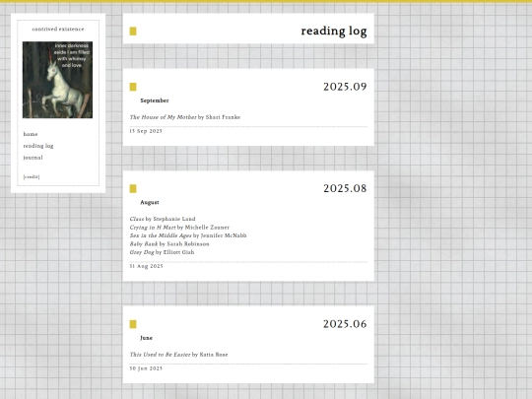Screen dimensions: 532x399
Task: Open the unicorn meme sidebar image
Action: point(58,80)
